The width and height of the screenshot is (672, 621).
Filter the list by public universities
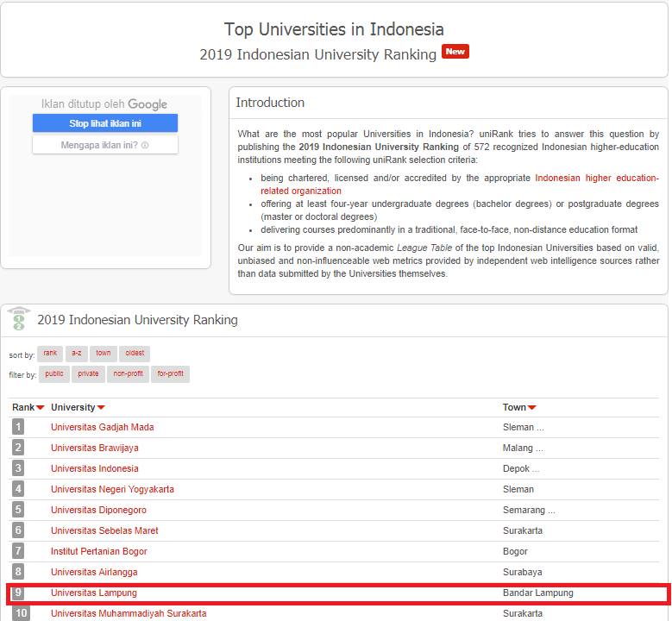(x=54, y=374)
